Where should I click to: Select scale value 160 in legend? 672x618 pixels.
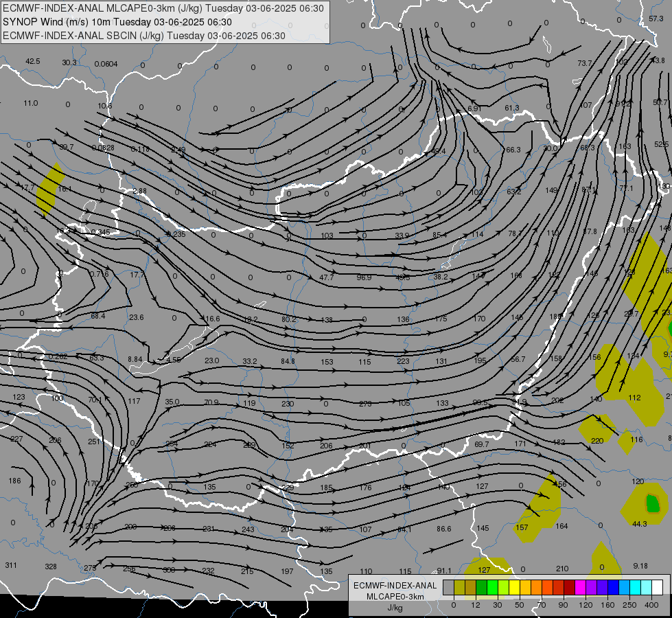pyautogui.click(x=607, y=605)
